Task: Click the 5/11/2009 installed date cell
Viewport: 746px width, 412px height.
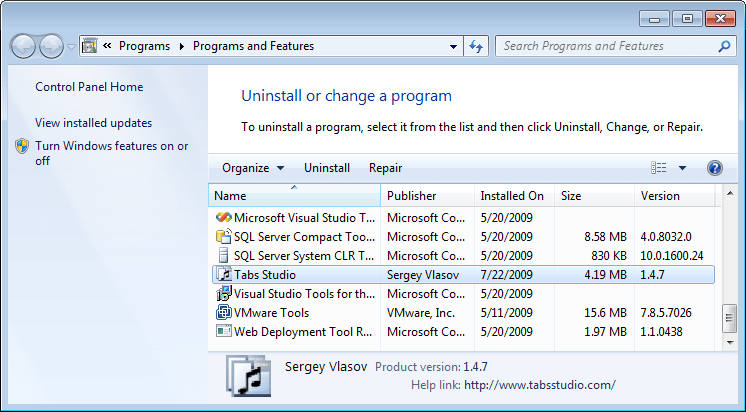Action: tap(506, 313)
